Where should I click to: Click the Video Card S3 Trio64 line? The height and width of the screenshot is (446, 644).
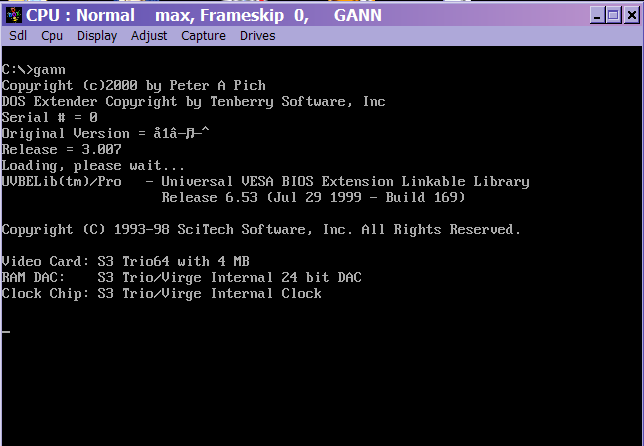coord(125,262)
